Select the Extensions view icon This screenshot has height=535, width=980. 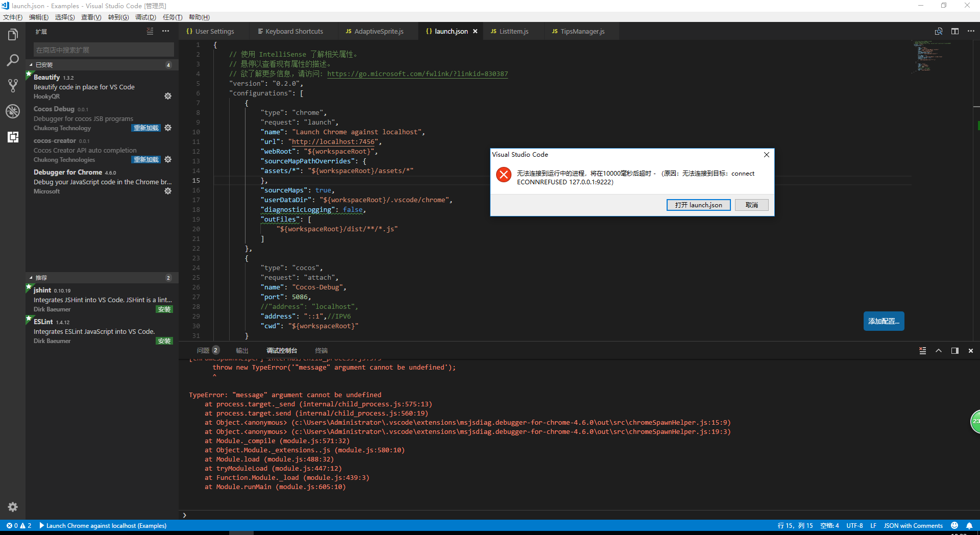click(13, 137)
